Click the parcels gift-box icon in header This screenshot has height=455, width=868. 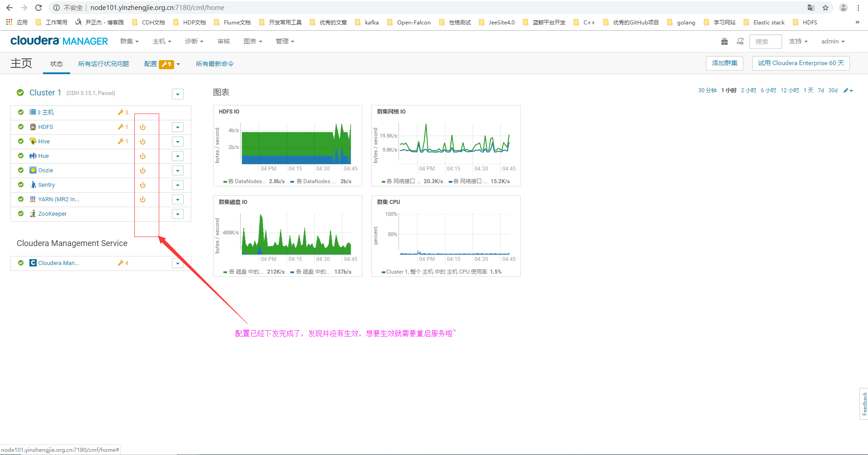(x=725, y=41)
